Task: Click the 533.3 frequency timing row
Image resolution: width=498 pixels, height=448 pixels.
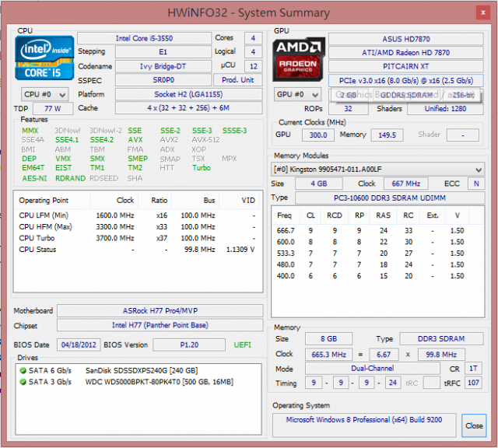Action: pyautogui.click(x=377, y=254)
